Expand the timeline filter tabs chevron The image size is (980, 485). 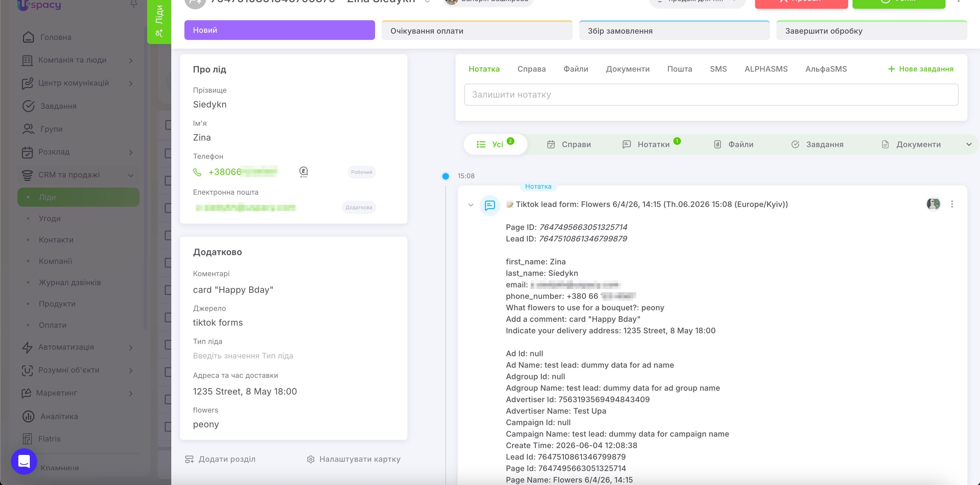(x=969, y=144)
